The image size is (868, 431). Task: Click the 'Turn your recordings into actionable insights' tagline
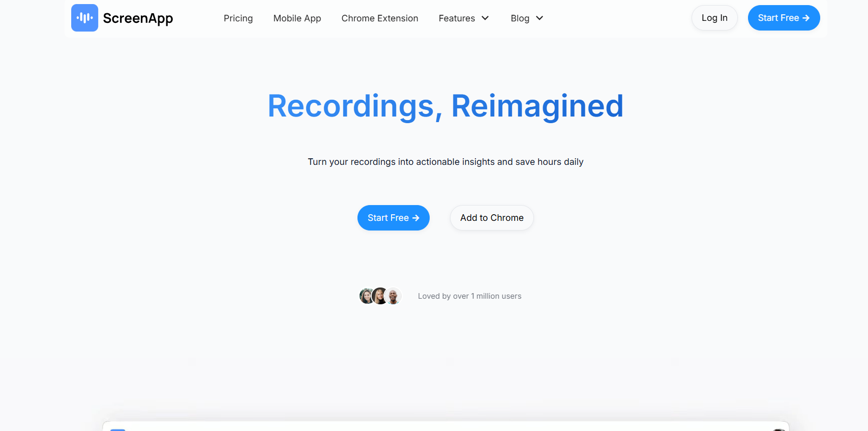(x=445, y=162)
